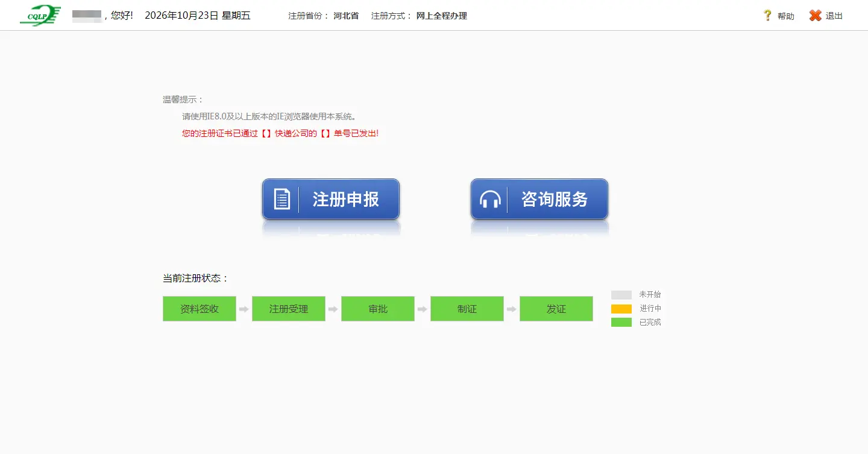Select the 审批 status step

378,309
